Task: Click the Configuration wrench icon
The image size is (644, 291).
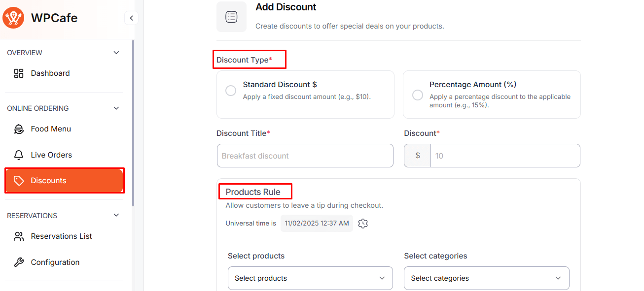Action: (19, 262)
